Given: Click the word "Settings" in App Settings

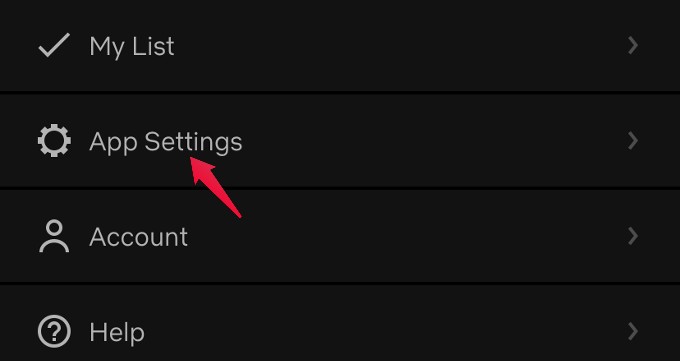Looking at the screenshot, I should tap(193, 143).
